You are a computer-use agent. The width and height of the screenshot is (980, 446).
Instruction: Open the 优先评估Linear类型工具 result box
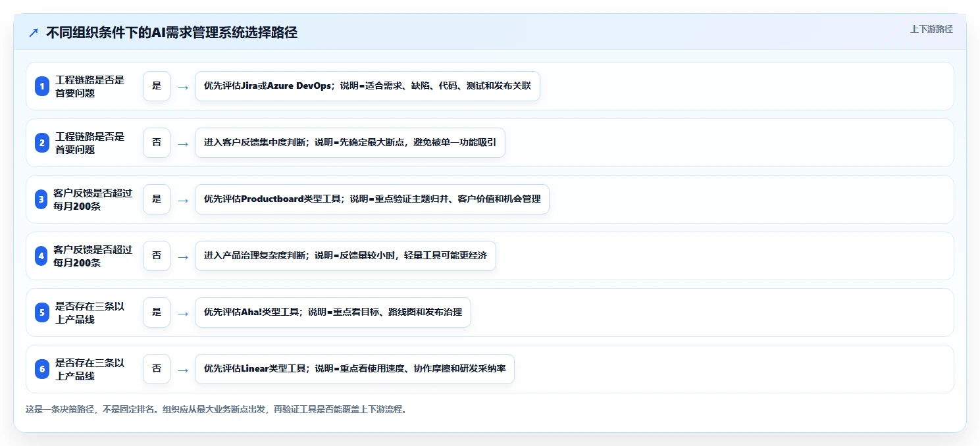pos(355,369)
